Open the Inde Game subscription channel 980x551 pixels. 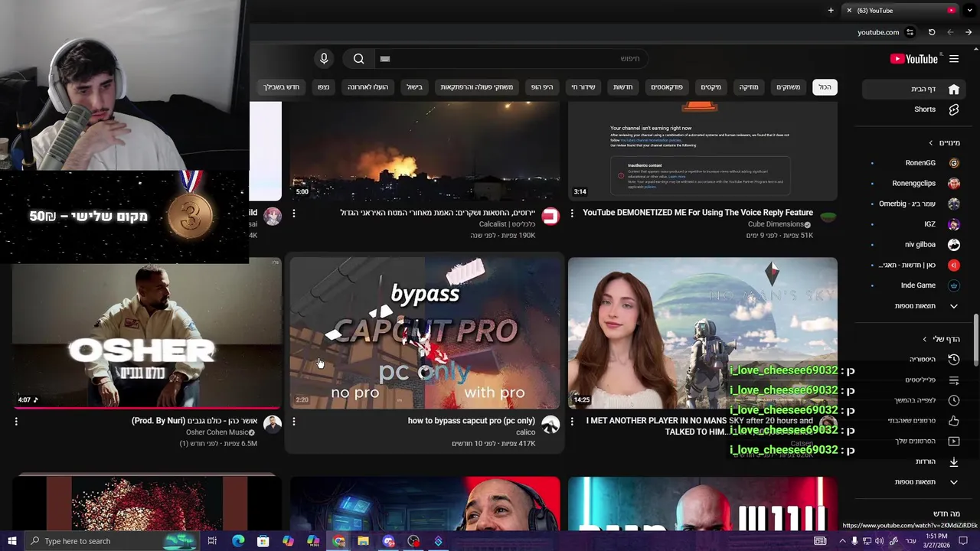point(915,285)
